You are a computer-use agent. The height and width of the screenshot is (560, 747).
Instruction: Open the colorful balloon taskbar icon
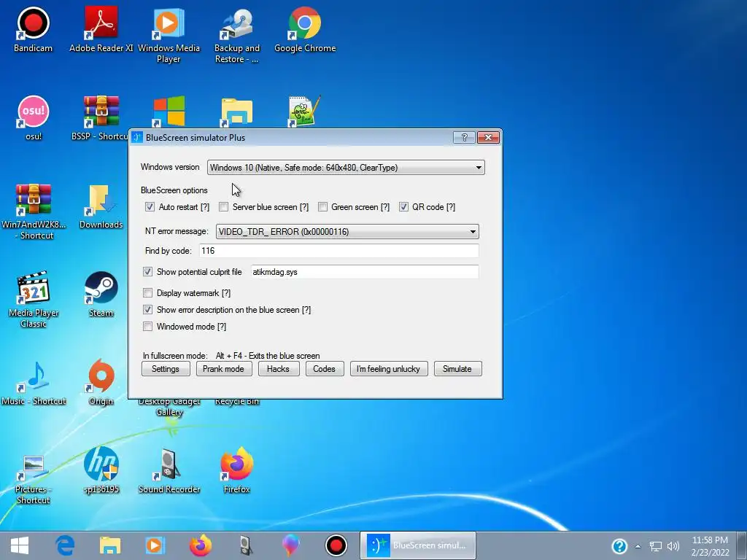pos(291,545)
